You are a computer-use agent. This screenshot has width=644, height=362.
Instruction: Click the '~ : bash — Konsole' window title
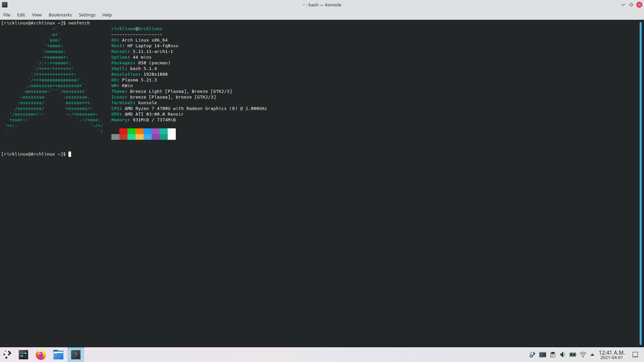coord(322,5)
